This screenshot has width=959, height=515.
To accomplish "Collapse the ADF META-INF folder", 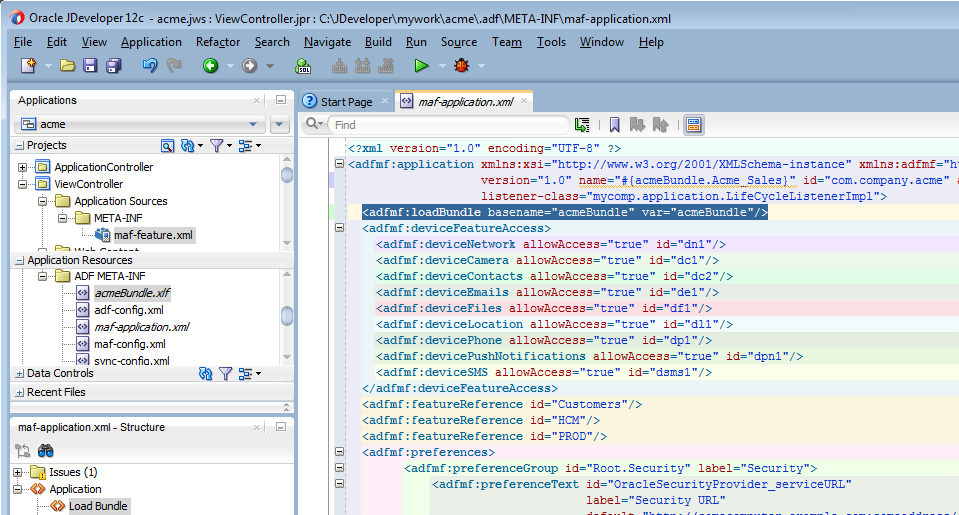I will tap(42, 276).
